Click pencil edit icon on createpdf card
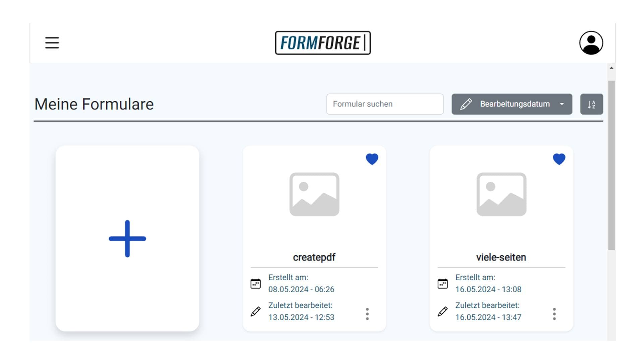 point(256,311)
